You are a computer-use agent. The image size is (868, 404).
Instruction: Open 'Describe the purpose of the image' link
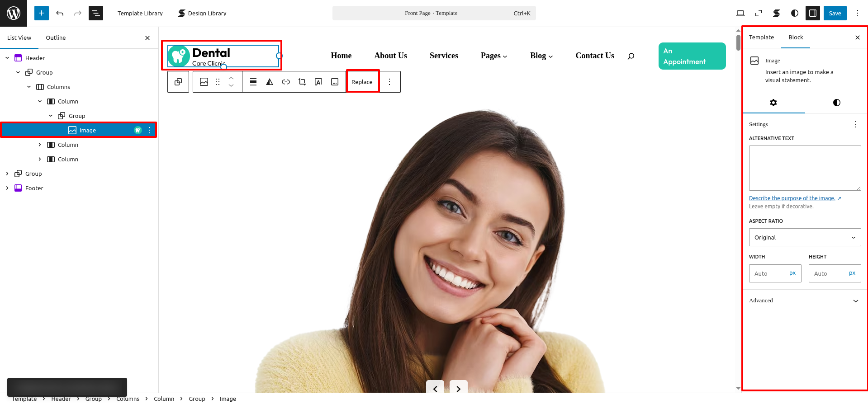pos(792,198)
